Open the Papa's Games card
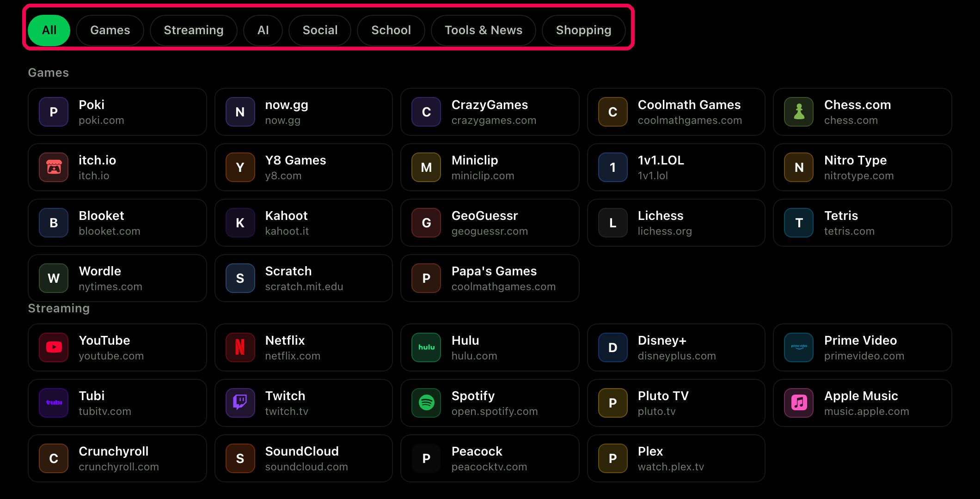 490,278
